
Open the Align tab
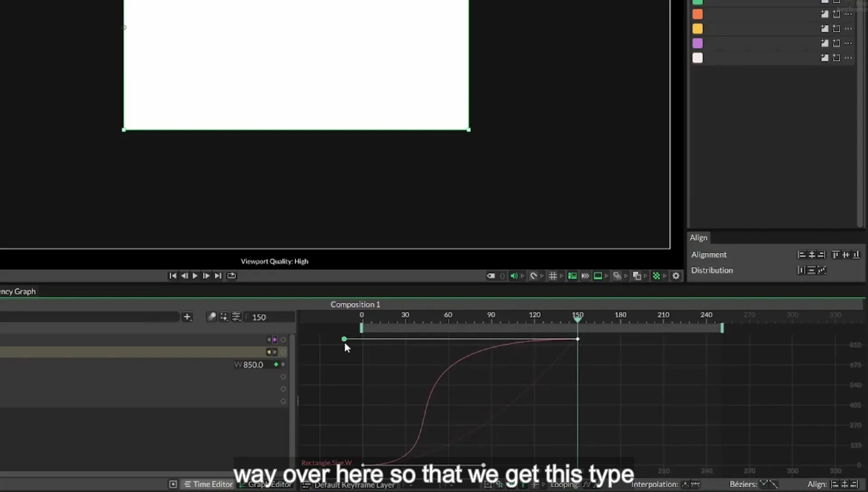(698, 238)
